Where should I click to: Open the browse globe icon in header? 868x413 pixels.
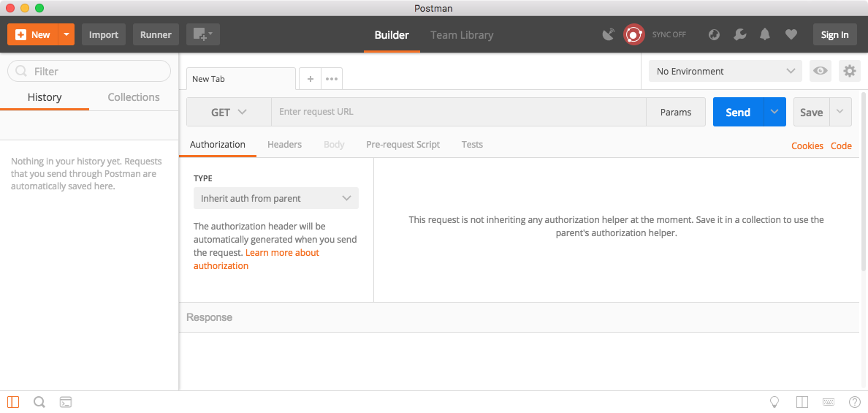tap(715, 34)
